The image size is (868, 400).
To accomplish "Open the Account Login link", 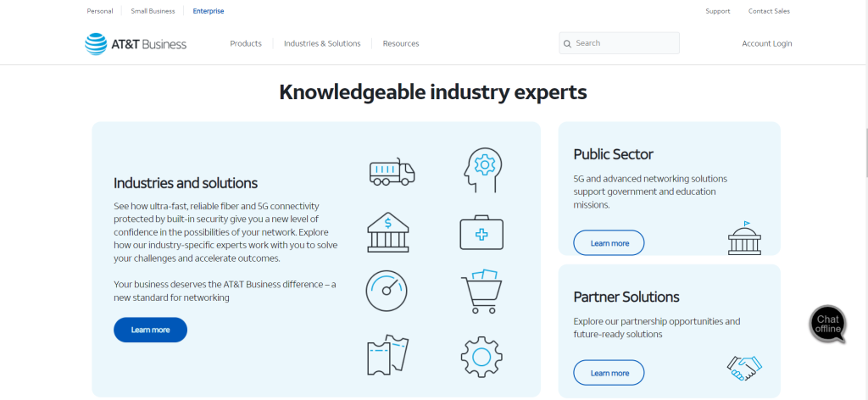I will [x=766, y=43].
